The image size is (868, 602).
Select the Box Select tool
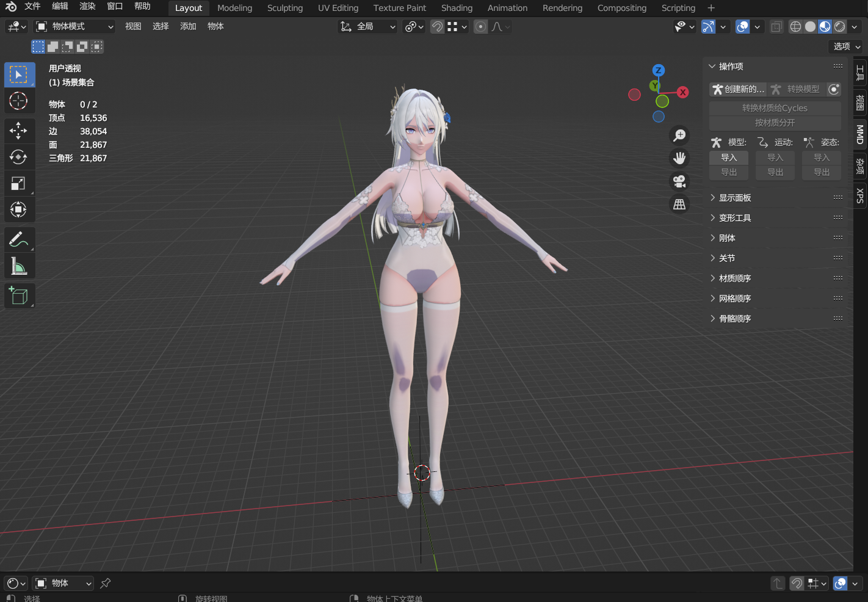20,74
